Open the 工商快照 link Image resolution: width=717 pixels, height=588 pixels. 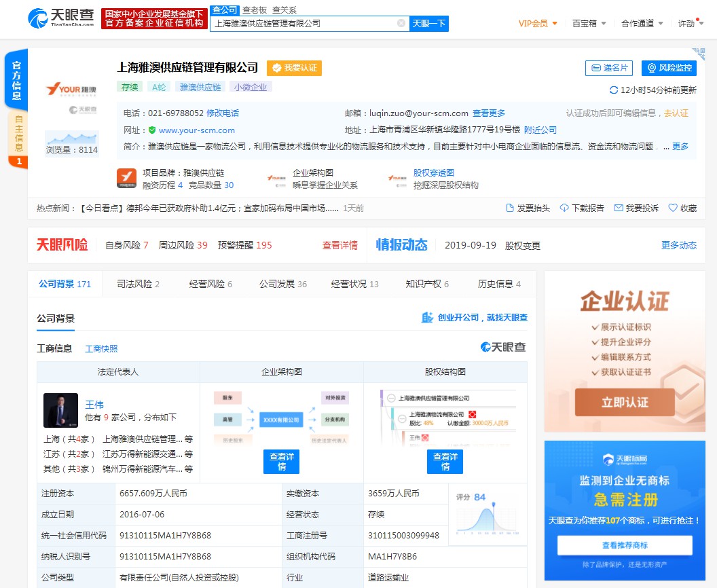(x=102, y=349)
